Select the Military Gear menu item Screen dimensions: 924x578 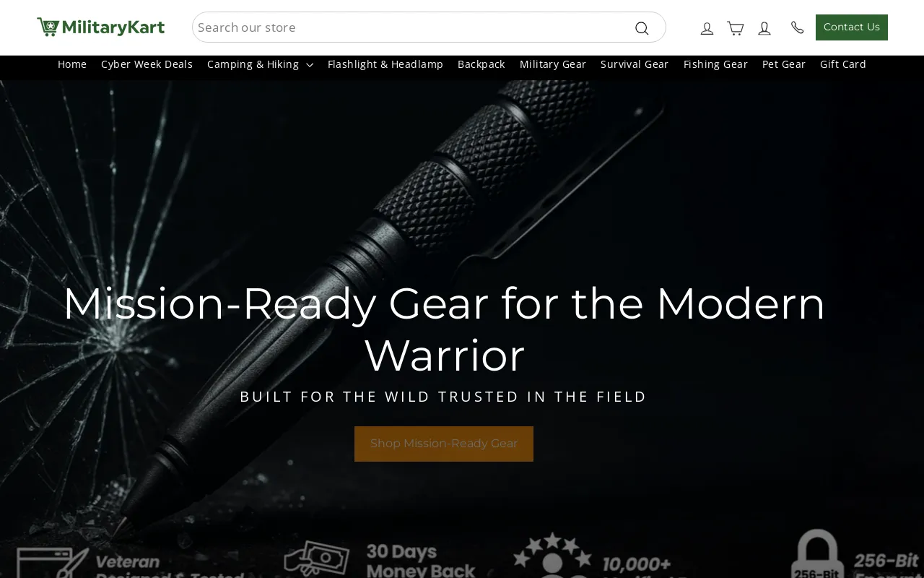(553, 64)
